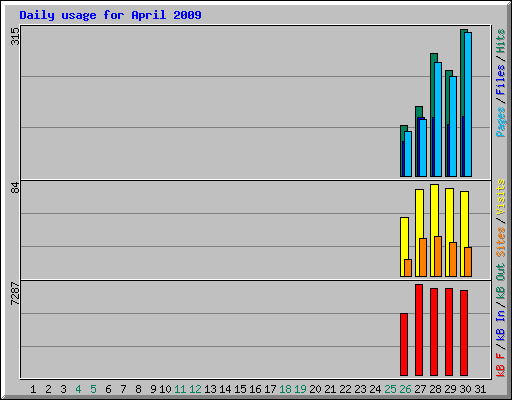Screen dimensions: 512x400
Task: Choose the orange Sites bar for day 26
Action: point(408,268)
